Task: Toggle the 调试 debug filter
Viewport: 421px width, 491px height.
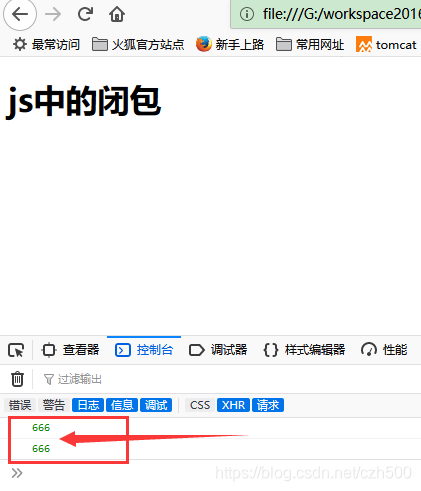Action: (156, 405)
